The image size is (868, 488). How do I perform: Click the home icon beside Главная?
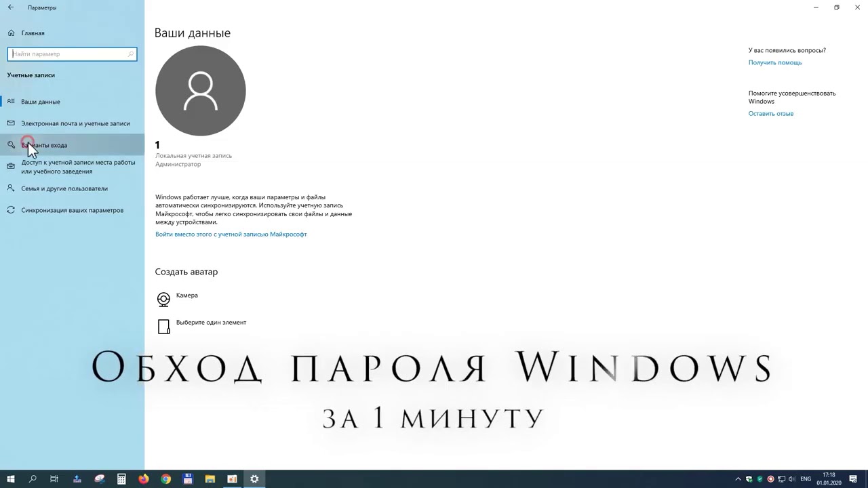[11, 33]
